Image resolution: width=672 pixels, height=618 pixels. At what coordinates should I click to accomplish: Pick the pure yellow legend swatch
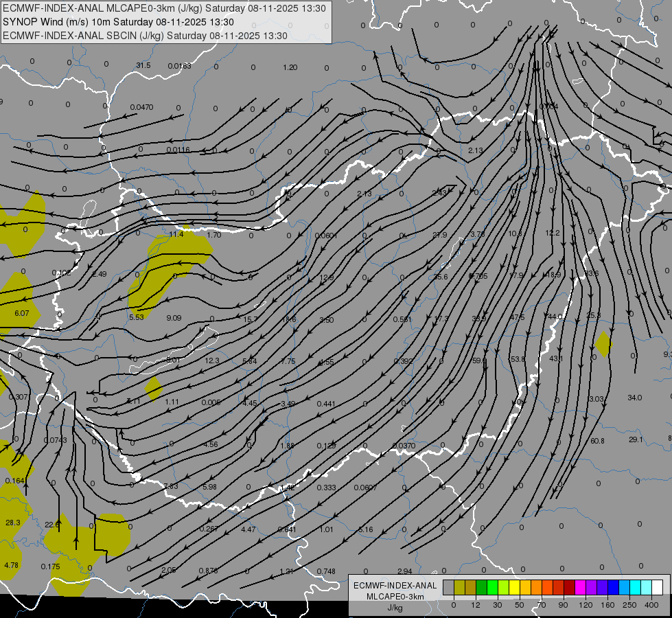[x=515, y=588]
